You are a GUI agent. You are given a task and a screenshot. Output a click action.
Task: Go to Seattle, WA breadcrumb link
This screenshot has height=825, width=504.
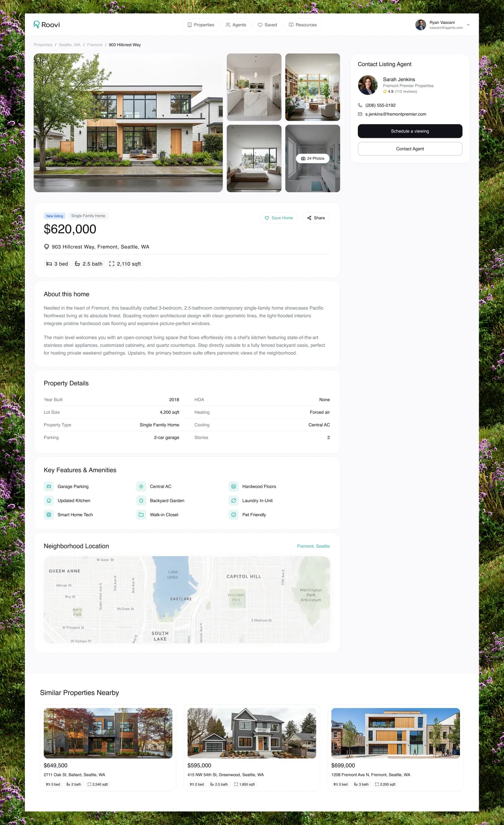(x=70, y=45)
